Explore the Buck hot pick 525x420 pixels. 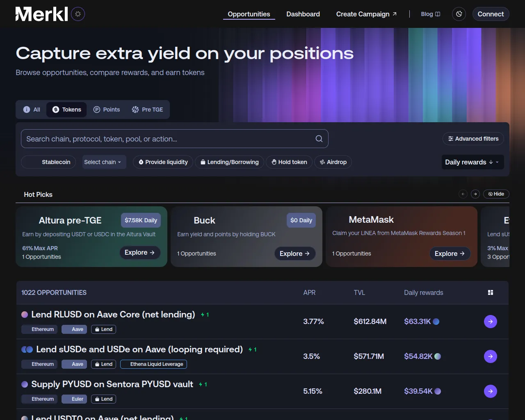pos(294,254)
